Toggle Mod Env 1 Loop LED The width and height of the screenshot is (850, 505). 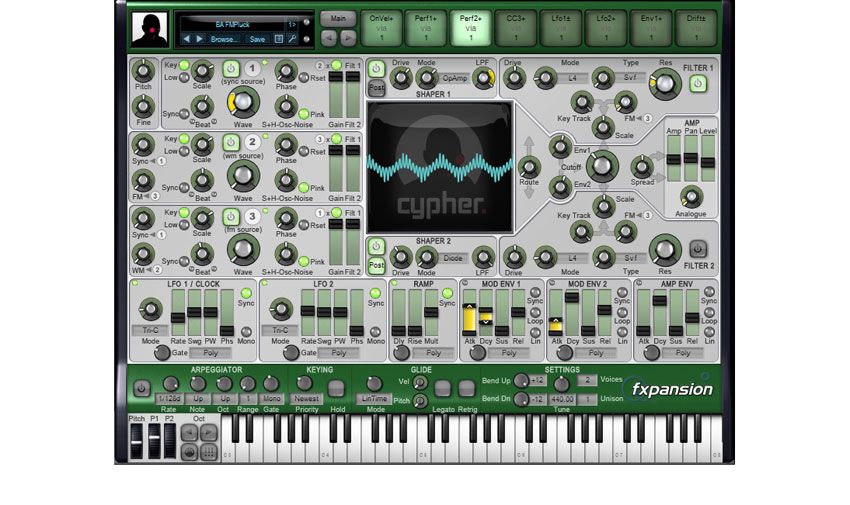point(535,312)
